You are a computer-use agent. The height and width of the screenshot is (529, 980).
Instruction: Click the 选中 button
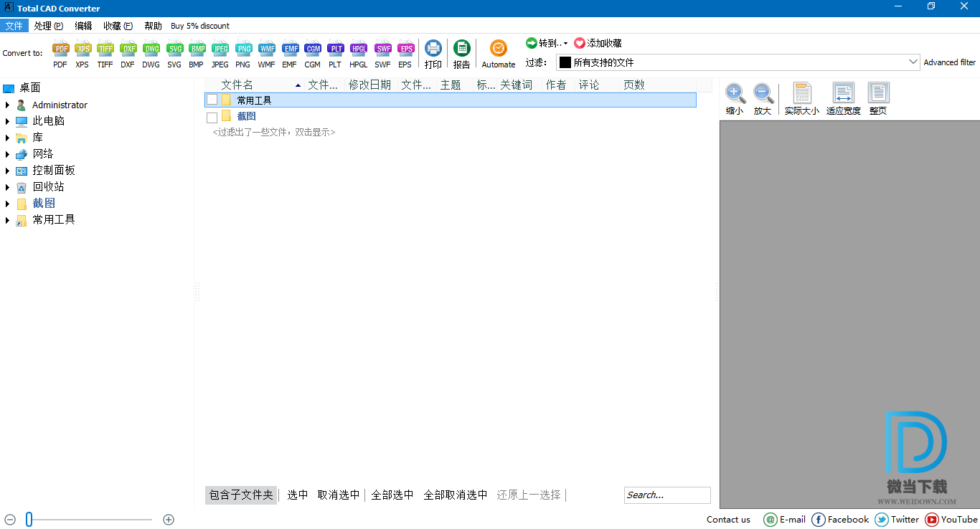coord(298,495)
